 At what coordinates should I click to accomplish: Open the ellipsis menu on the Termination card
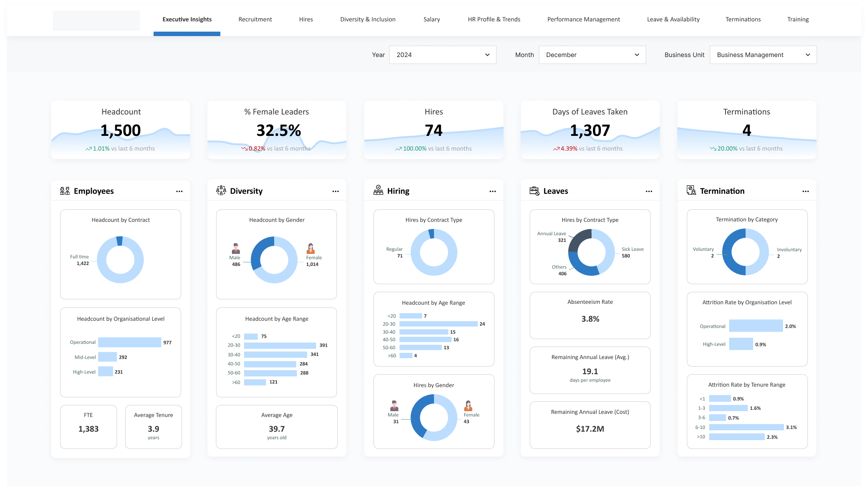806,191
